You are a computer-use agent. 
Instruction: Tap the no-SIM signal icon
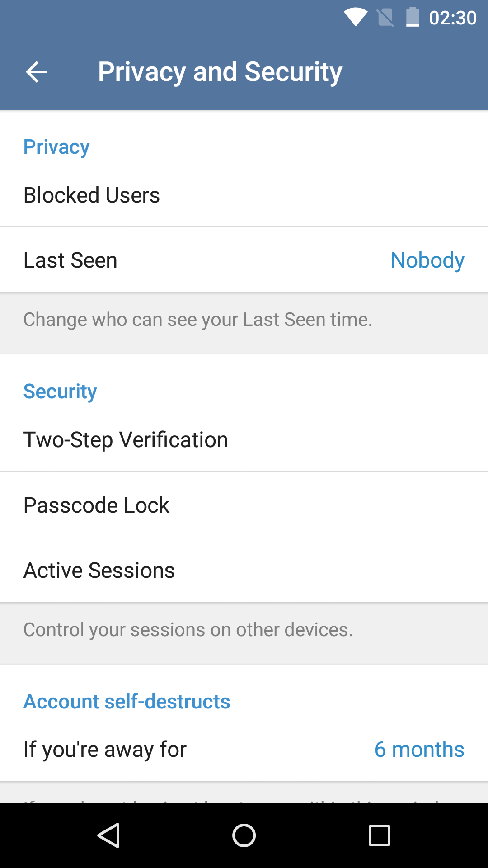[x=385, y=17]
